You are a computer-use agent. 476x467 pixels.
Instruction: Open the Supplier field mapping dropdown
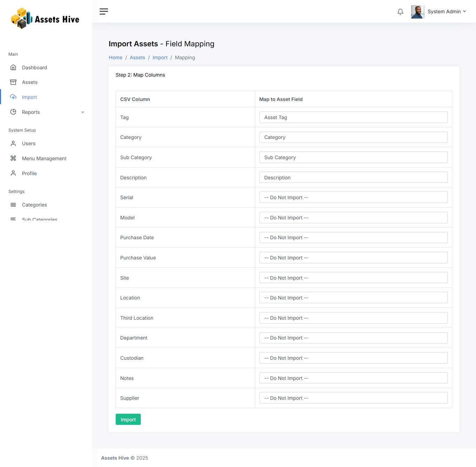[353, 398]
